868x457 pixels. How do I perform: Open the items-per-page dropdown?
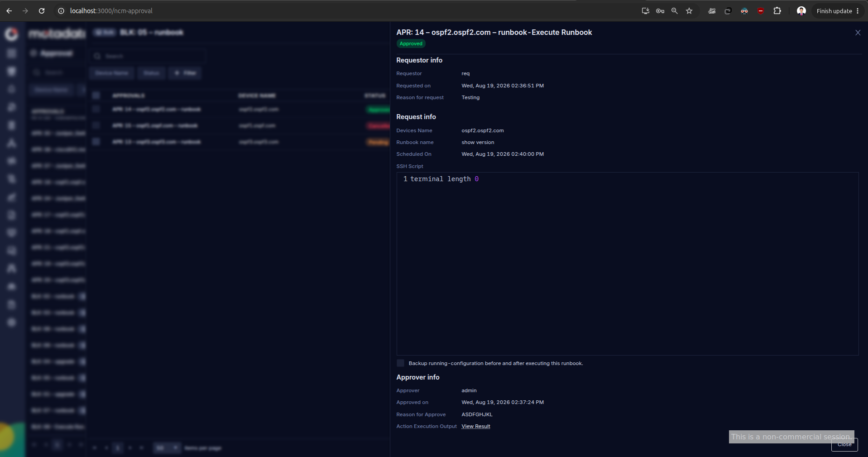coord(167,448)
